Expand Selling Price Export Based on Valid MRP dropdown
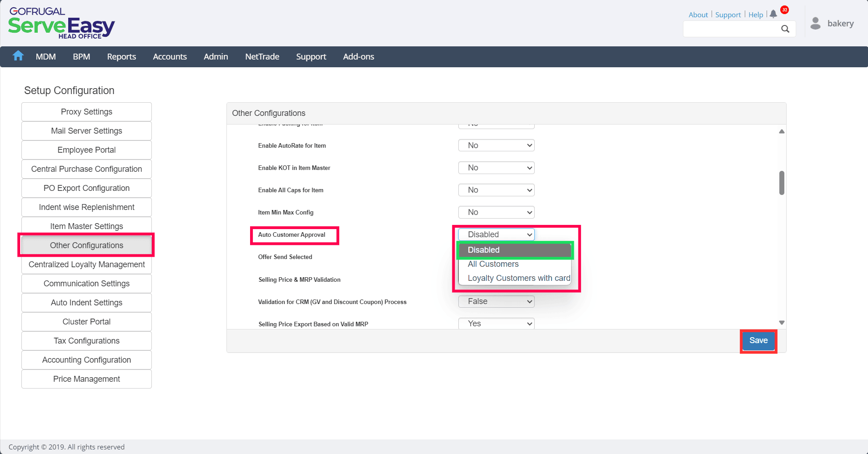The height and width of the screenshot is (454, 868). [496, 324]
